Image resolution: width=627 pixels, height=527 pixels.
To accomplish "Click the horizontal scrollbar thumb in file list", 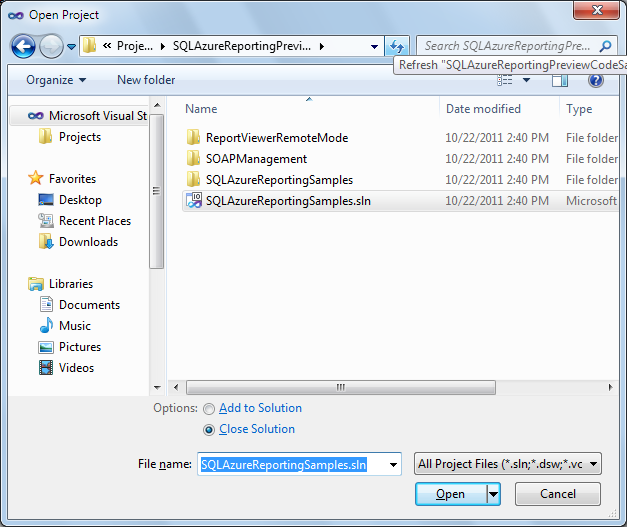I will click(x=341, y=387).
